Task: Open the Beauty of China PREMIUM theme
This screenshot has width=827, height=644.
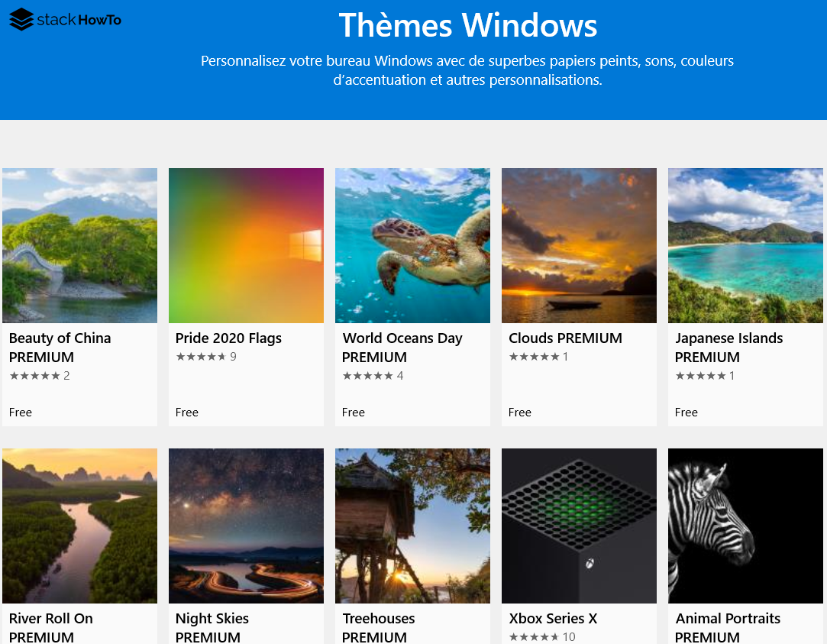Action: coord(60,347)
